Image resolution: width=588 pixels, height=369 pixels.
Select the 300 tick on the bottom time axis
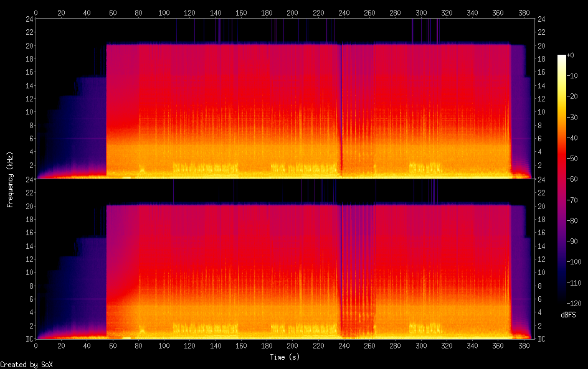tap(422, 345)
